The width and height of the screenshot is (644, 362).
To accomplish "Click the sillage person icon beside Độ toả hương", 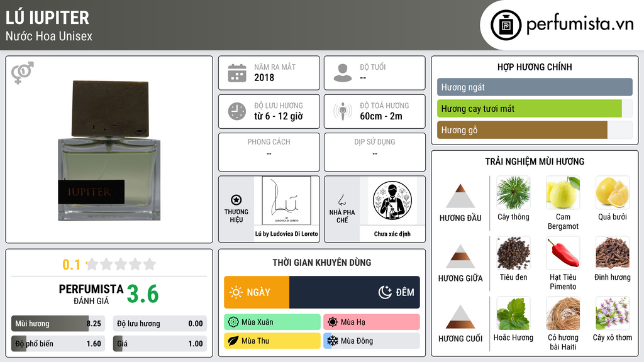I will click(343, 111).
